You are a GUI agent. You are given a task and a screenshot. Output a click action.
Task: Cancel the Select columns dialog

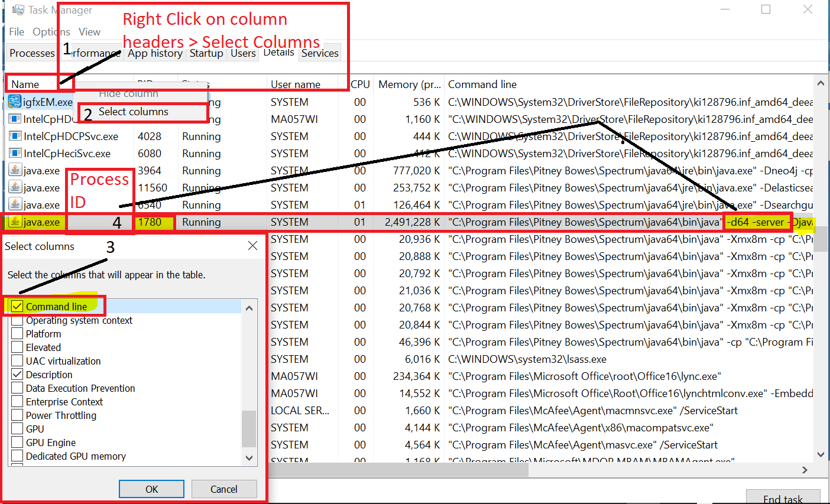(224, 489)
